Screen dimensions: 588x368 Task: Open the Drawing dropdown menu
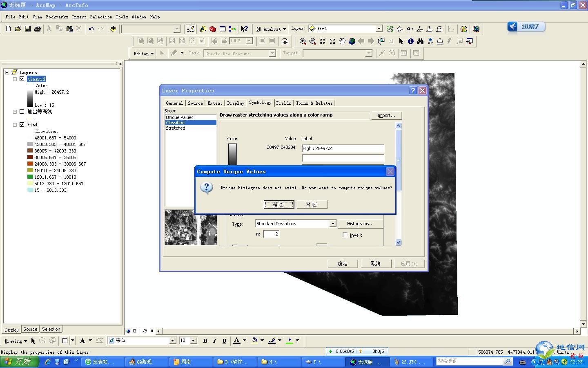[16, 341]
